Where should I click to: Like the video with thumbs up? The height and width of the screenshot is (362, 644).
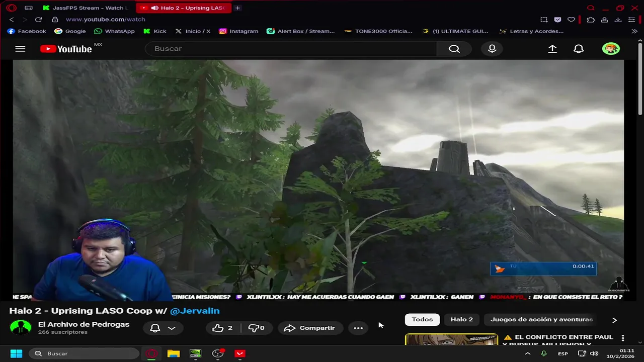point(222,328)
